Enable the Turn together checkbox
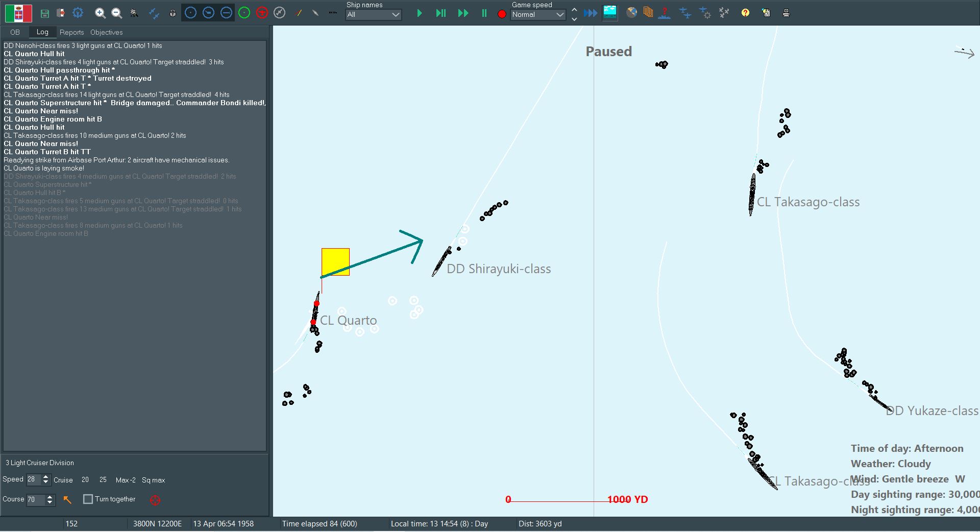The image size is (980, 532). pyautogui.click(x=88, y=499)
